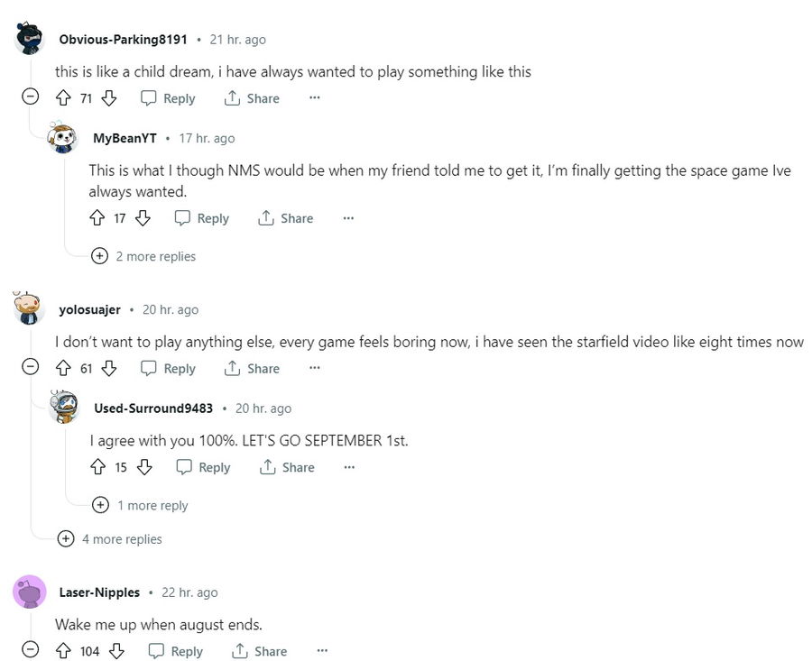Upvote Obvious-Parking8191's comment
The image size is (812, 661).
[63, 98]
